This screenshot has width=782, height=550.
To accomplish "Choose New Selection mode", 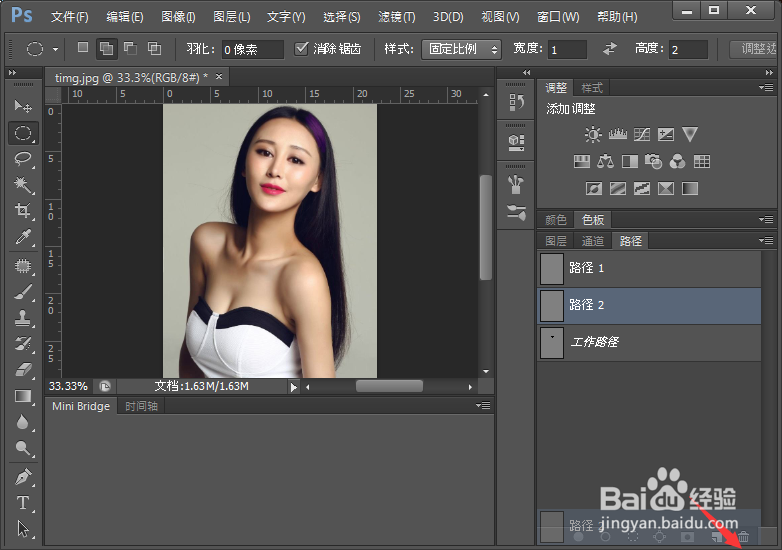I will (83, 48).
